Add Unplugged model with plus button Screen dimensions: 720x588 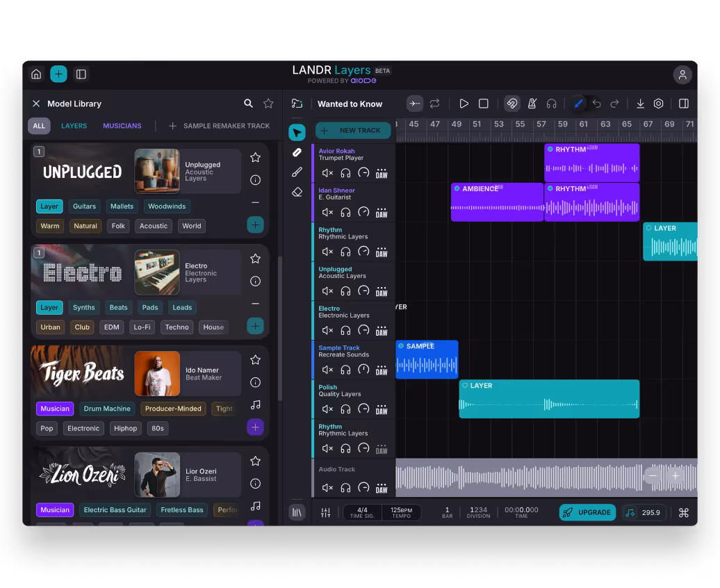click(x=255, y=224)
